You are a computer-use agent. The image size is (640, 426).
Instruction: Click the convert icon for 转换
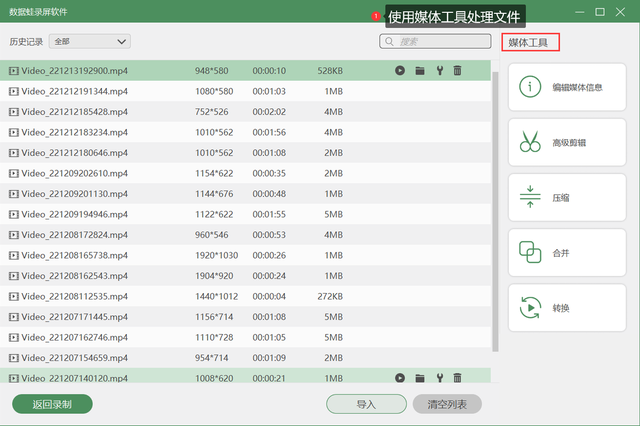[530, 308]
